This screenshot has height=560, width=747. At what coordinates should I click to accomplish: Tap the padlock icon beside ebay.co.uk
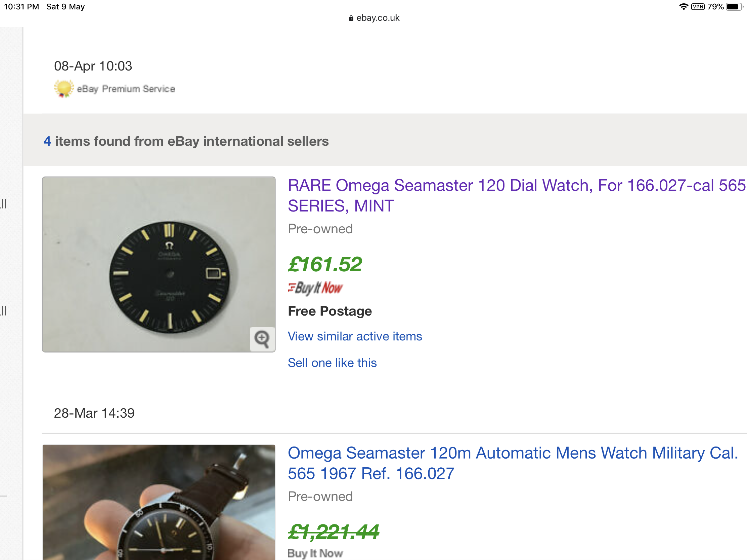point(351,18)
